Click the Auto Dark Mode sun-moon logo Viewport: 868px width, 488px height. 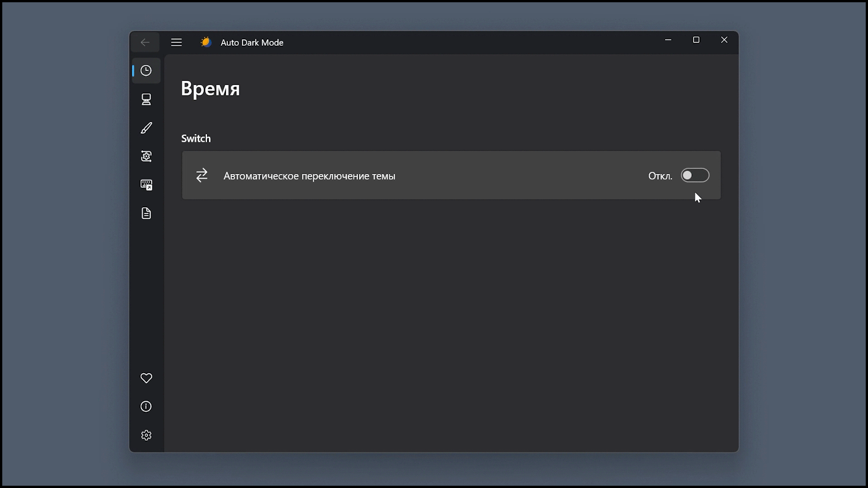(206, 42)
